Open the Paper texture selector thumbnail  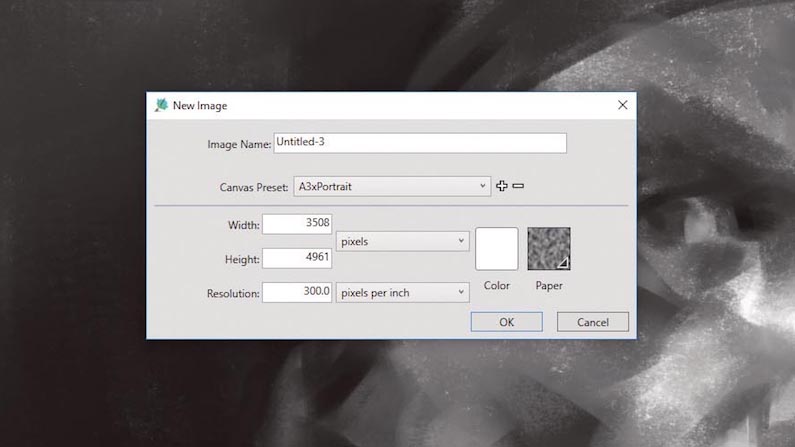pos(549,248)
